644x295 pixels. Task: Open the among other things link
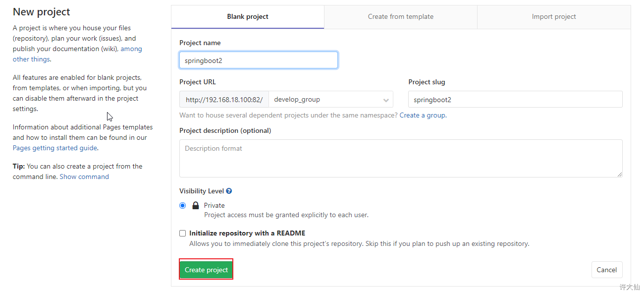pyautogui.click(x=131, y=49)
